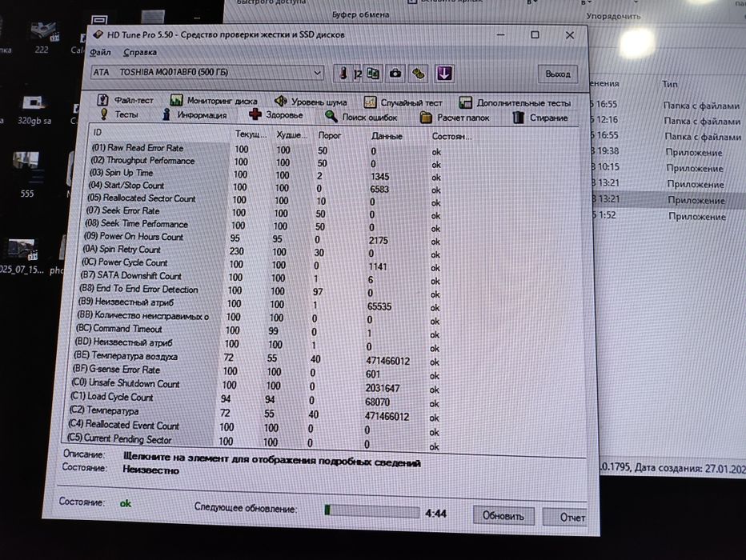The width and height of the screenshot is (746, 560).
Task: Select the (08) Seek Time Performance row
Action: pos(263,226)
